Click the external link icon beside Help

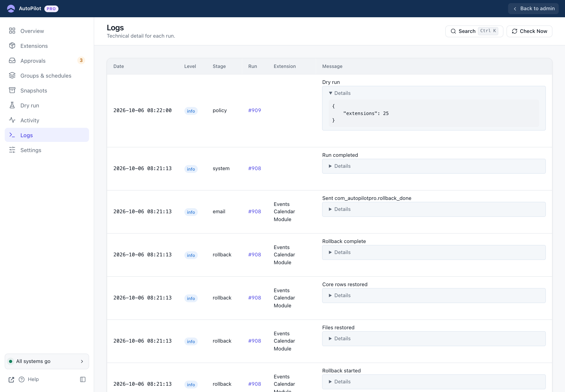[x=11, y=379]
